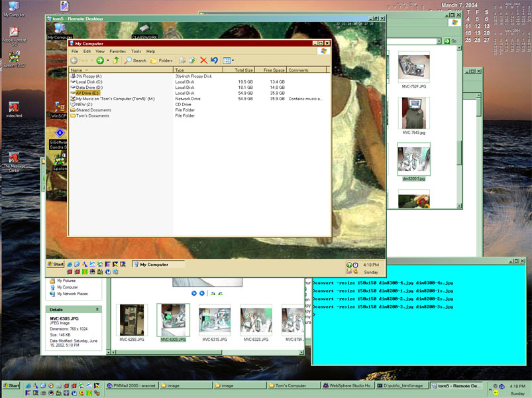
Task: Open the Tools menu
Action: (136, 51)
